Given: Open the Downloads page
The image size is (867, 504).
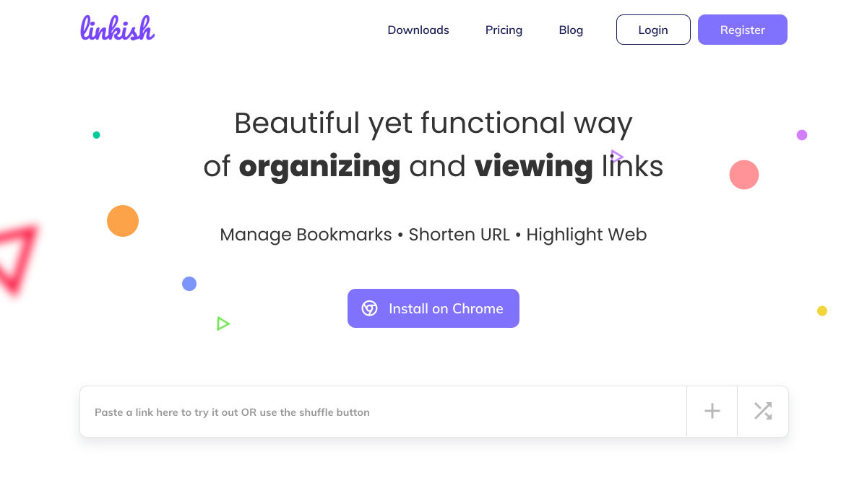Looking at the screenshot, I should (x=418, y=30).
